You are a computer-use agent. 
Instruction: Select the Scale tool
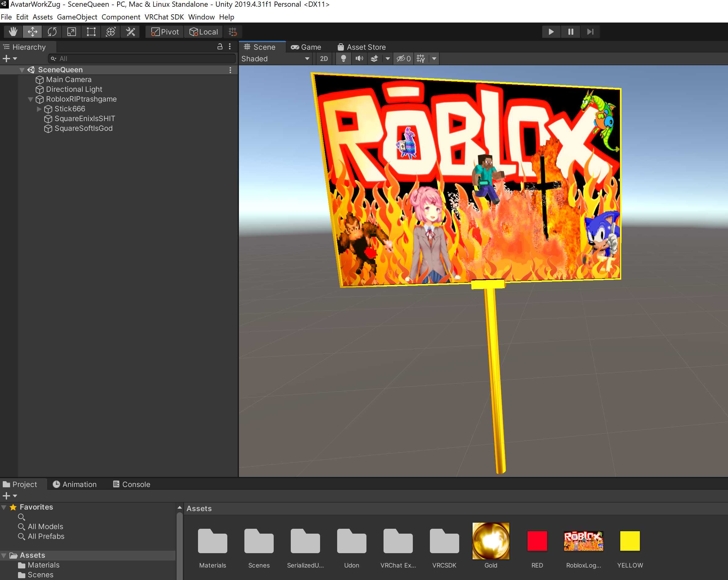tap(72, 32)
